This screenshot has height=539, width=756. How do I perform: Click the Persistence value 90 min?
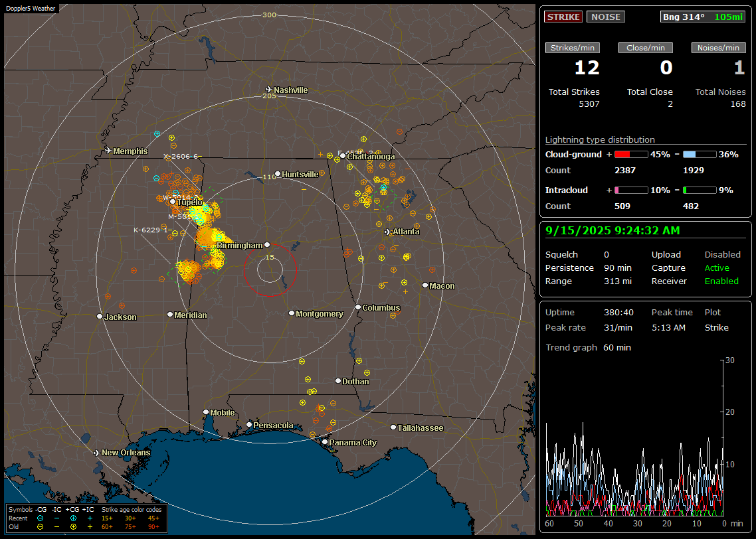click(x=618, y=268)
